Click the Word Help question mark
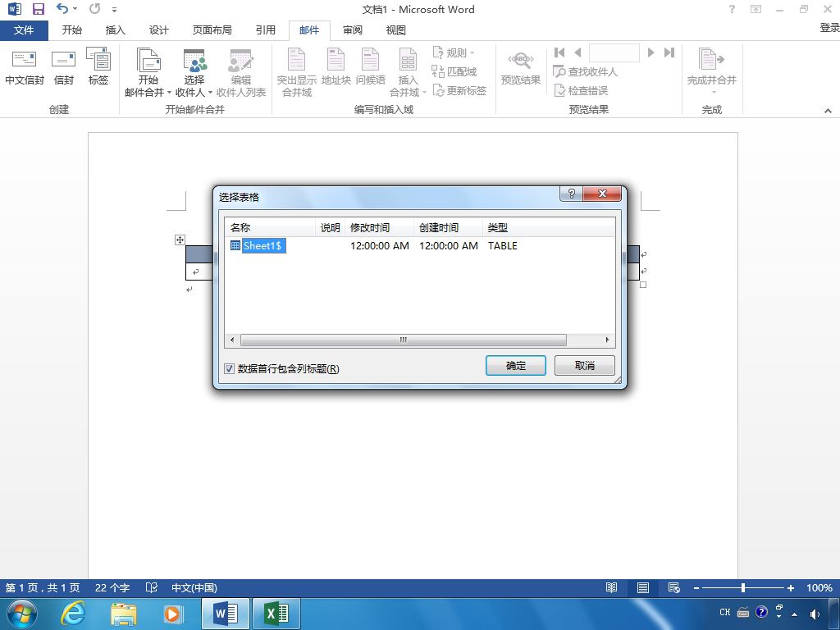 [x=732, y=9]
